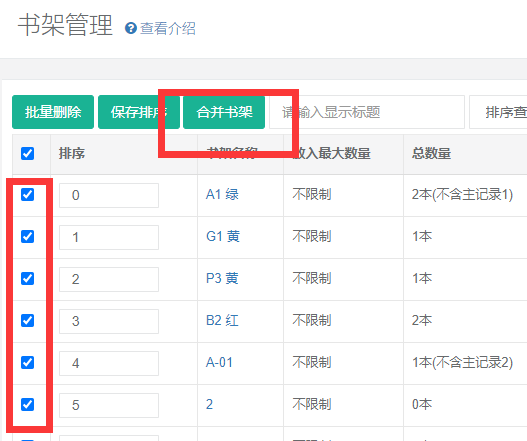
Task: Open the 查看介绍 link
Action: [168, 28]
